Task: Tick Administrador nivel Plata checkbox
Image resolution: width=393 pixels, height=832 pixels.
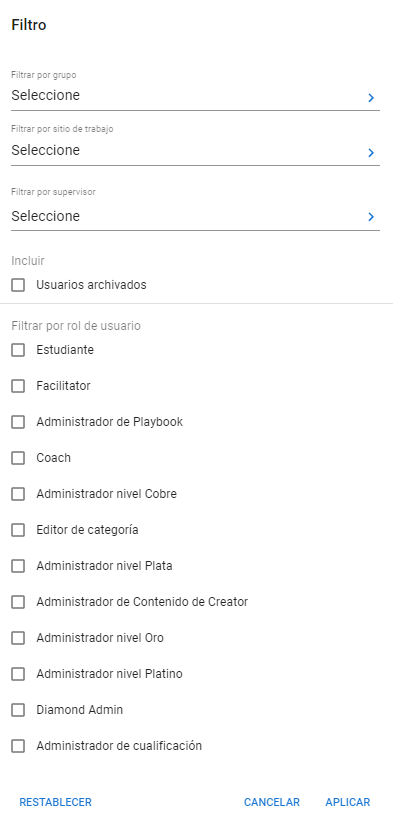Action: [x=18, y=566]
